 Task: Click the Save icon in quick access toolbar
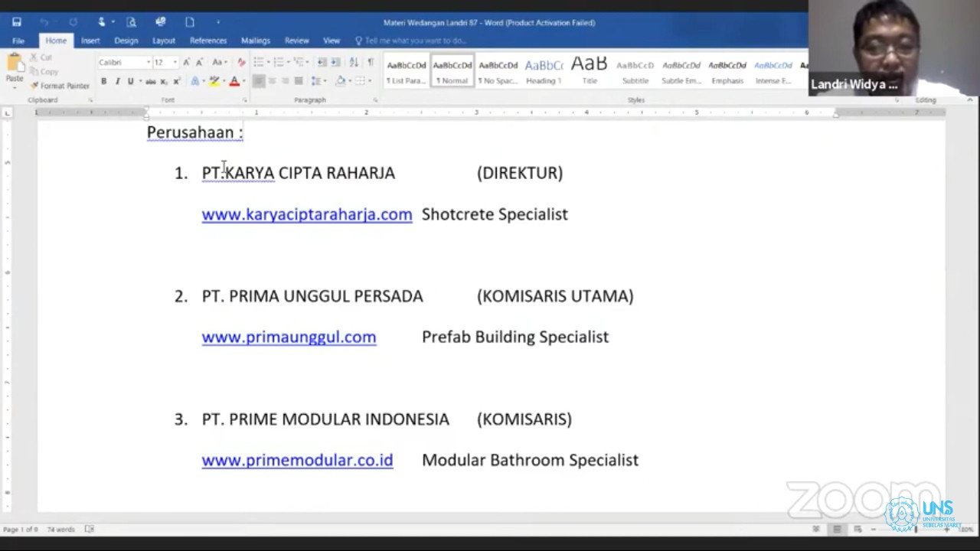click(17, 22)
